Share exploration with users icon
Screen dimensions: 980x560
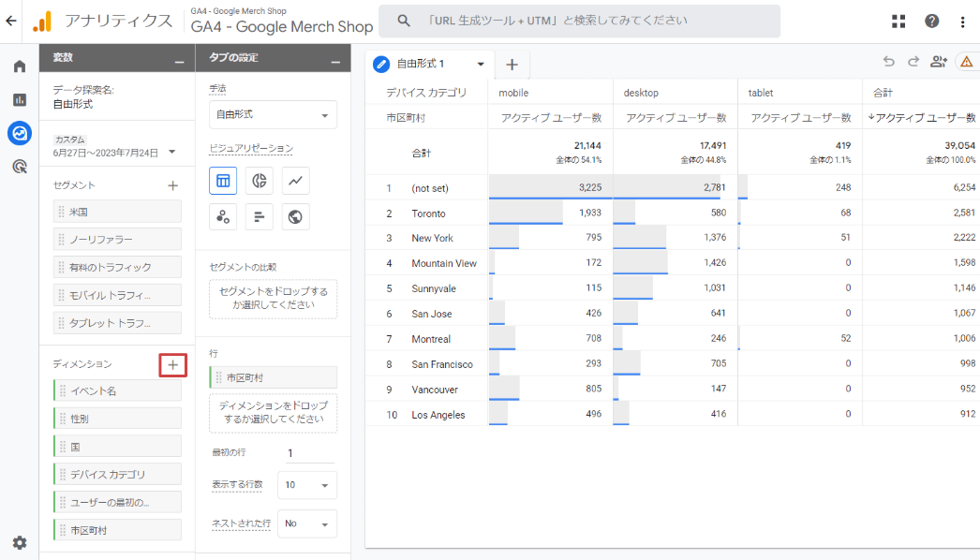(x=939, y=61)
